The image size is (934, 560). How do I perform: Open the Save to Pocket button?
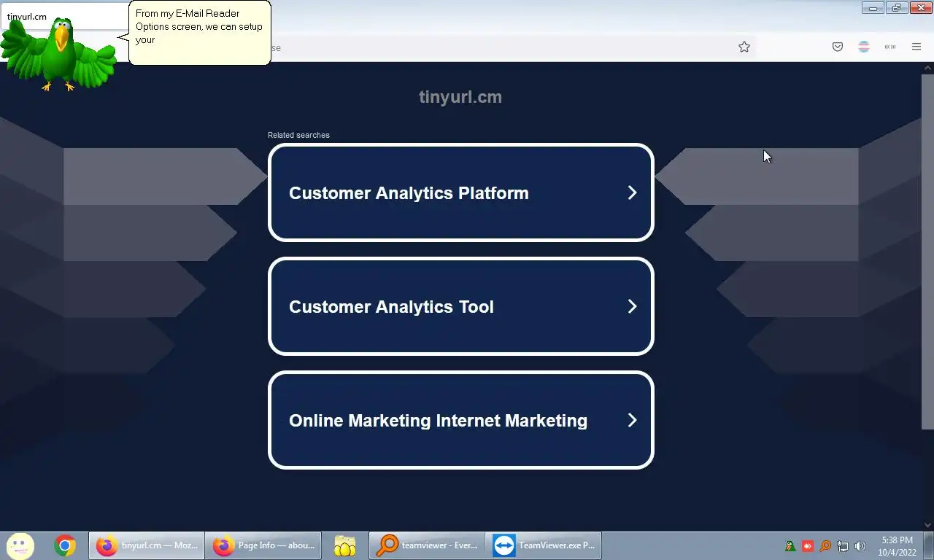pyautogui.click(x=838, y=47)
